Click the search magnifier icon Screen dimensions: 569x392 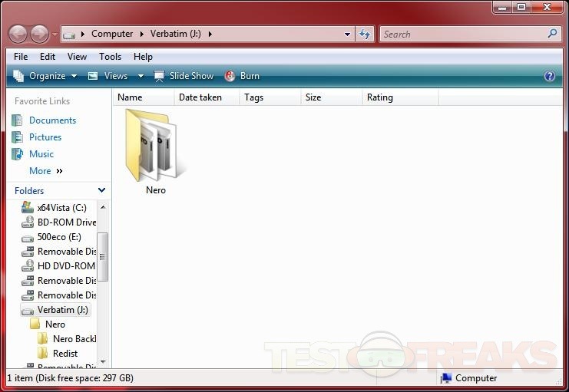coord(552,34)
